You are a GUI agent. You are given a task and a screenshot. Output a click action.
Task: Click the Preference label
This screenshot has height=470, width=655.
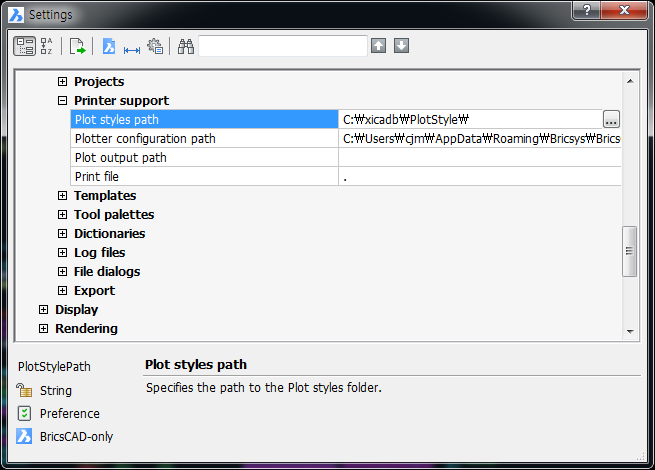click(x=70, y=413)
